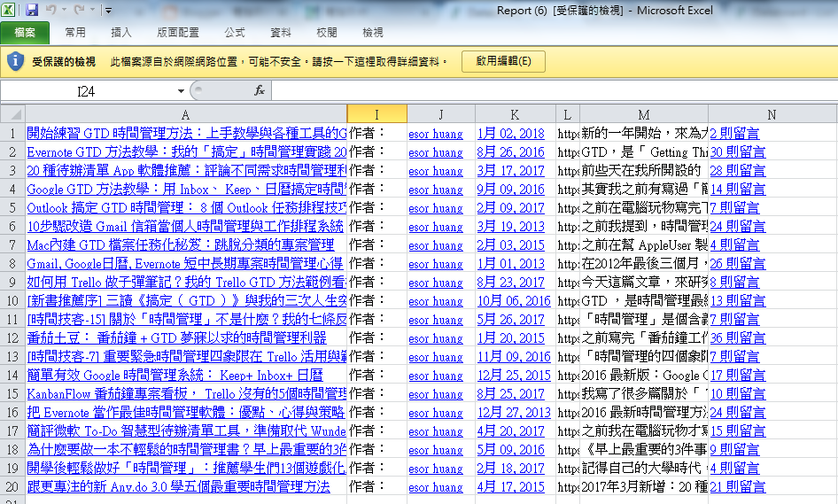
Task: Click date link 8月 26, 2016
Action: click(x=511, y=152)
